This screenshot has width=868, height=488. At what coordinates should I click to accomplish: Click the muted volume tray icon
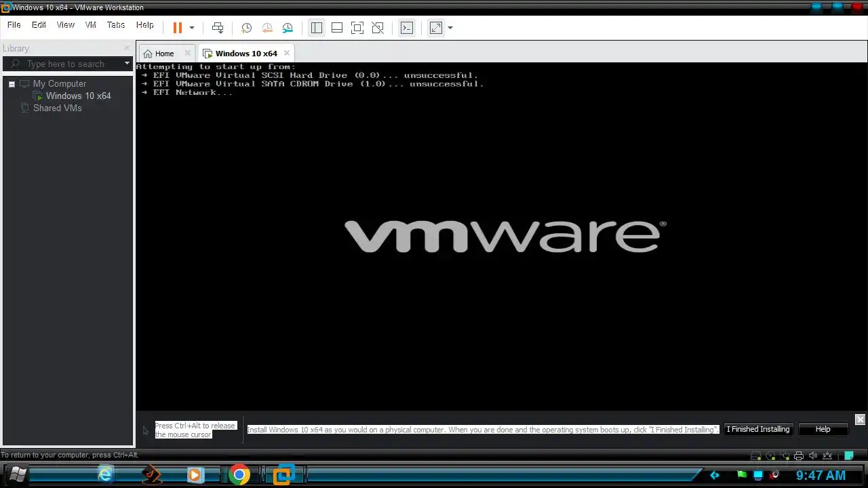click(x=774, y=475)
